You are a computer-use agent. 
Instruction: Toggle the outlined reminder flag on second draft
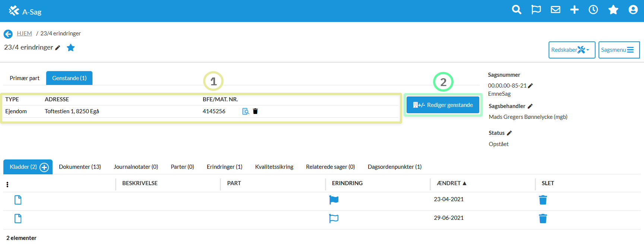click(334, 219)
